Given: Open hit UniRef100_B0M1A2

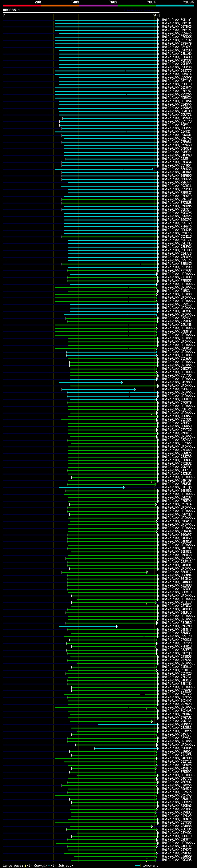Looking at the screenshot, I should 177,20.
